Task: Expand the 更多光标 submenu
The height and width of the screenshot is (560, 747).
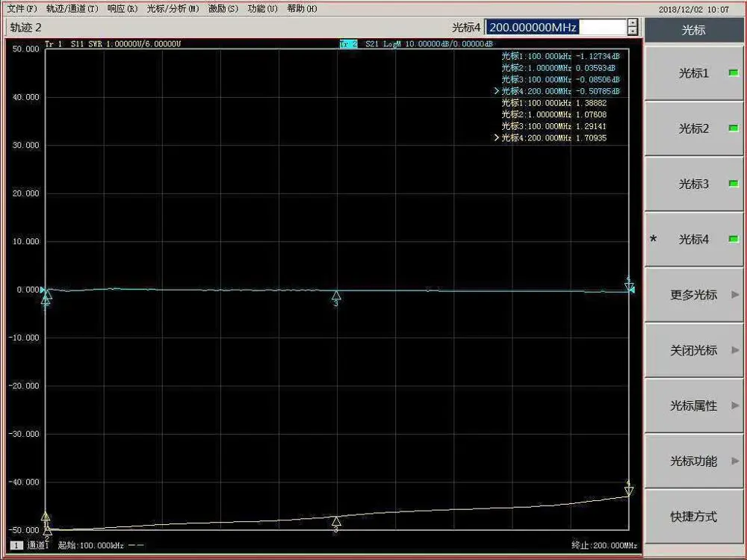Action: [694, 295]
